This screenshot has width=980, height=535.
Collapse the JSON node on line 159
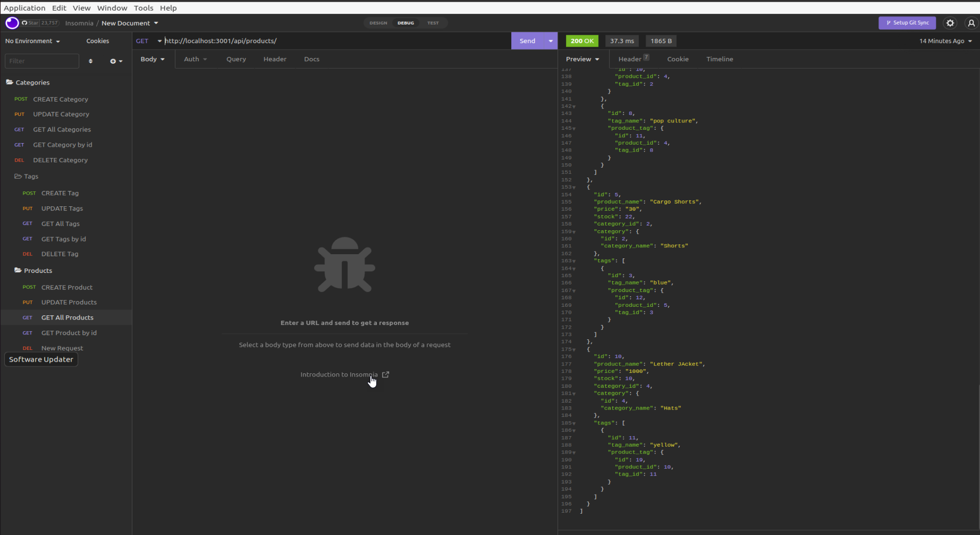click(573, 231)
